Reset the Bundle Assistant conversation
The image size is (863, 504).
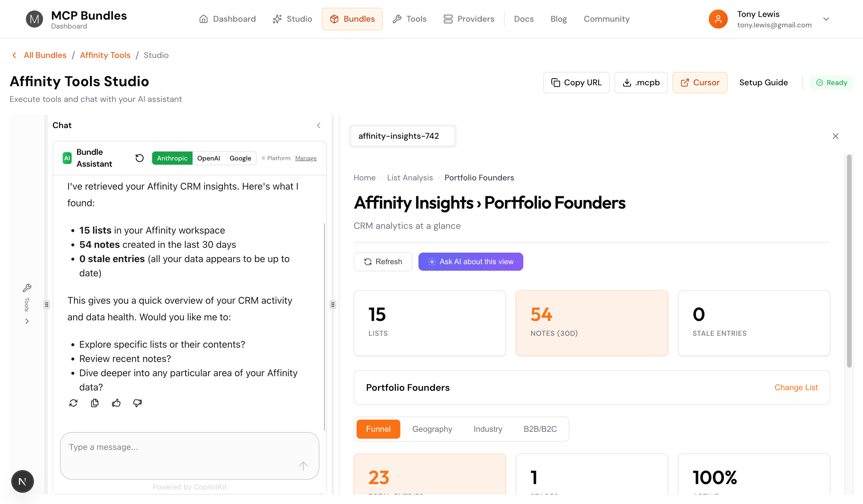point(139,158)
